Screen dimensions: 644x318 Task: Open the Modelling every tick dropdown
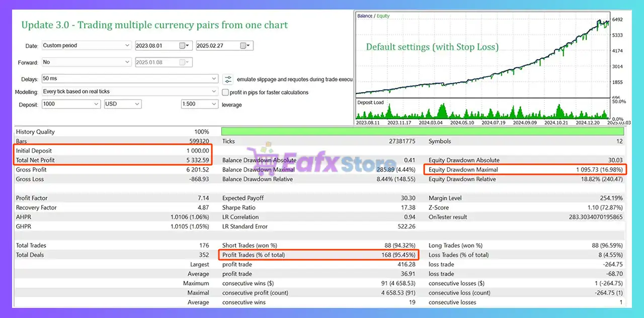[x=129, y=92]
